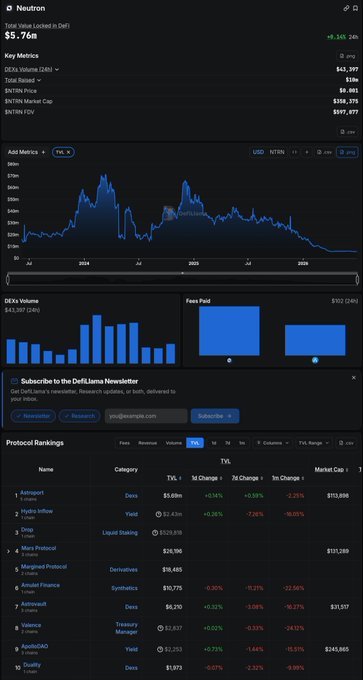Screen dimensions: 363x680
Task: Open the Valence protocol link
Action: (x=31, y=625)
